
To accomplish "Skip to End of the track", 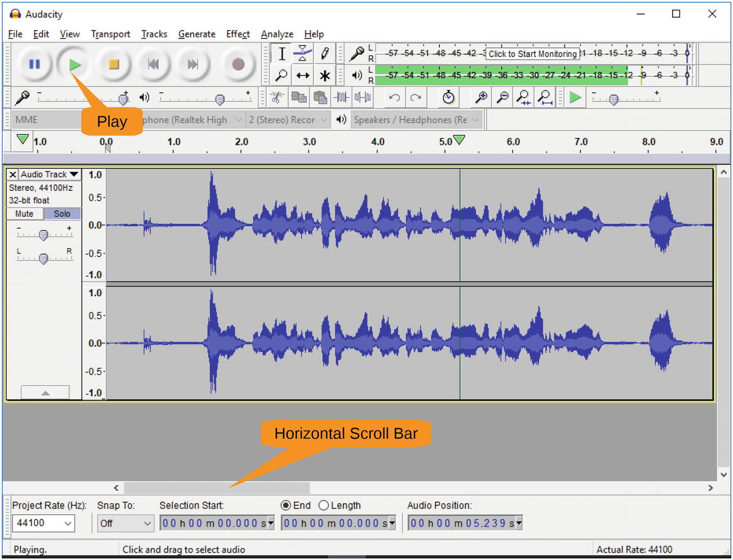I will 193,64.
